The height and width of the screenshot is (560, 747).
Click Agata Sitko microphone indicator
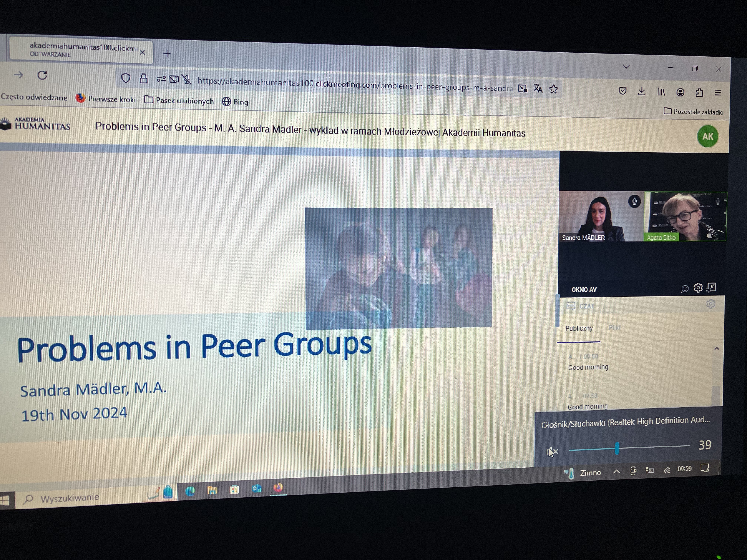(718, 202)
